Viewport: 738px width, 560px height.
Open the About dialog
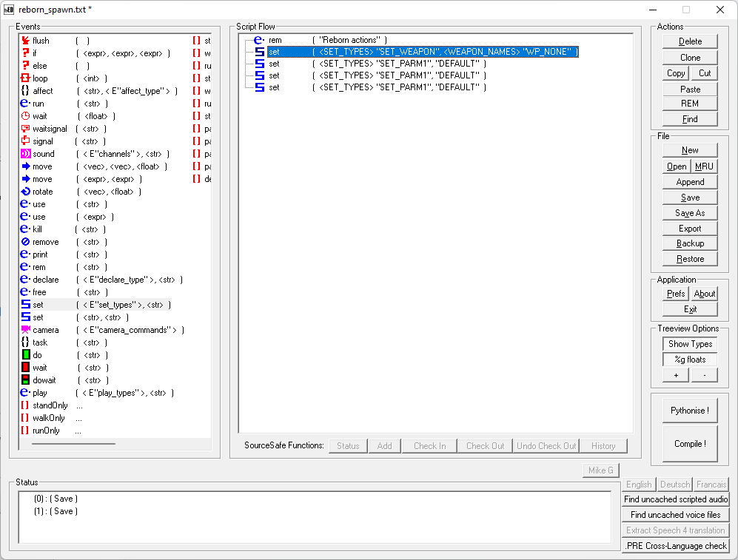point(704,294)
